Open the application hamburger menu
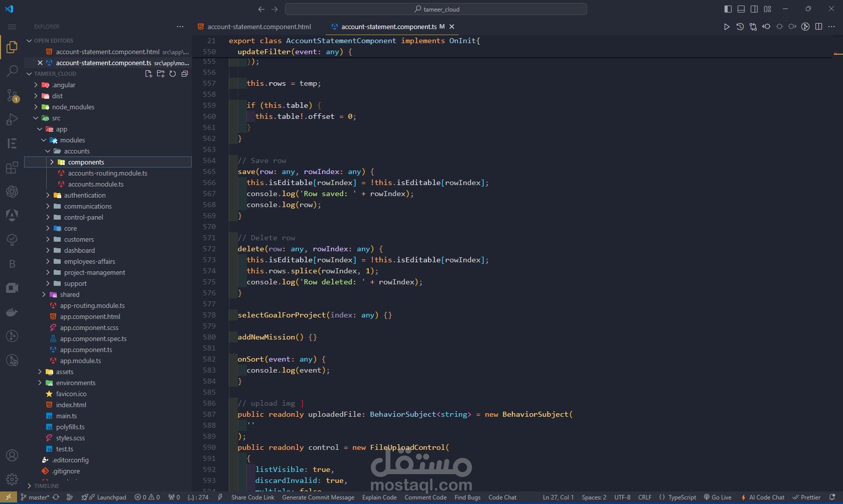 (12, 27)
